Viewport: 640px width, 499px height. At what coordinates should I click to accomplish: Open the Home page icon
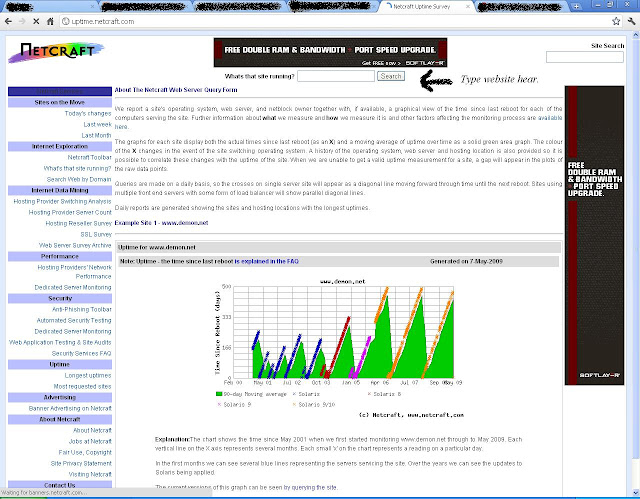50,21
